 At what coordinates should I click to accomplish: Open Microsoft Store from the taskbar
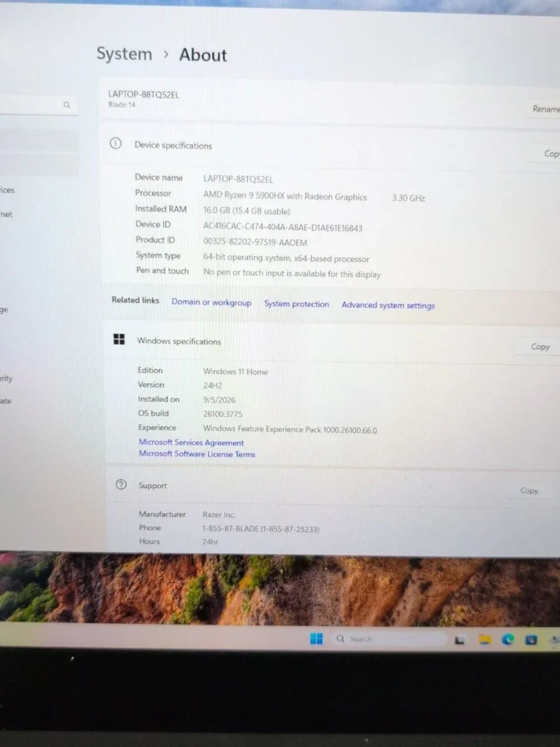(x=531, y=639)
